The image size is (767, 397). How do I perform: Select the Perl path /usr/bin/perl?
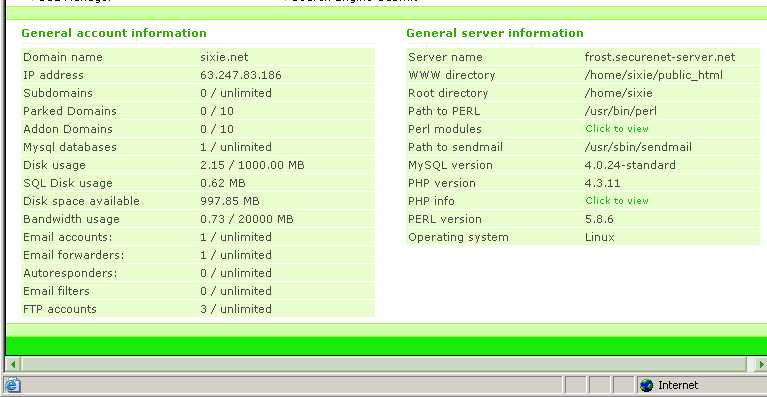[621, 111]
